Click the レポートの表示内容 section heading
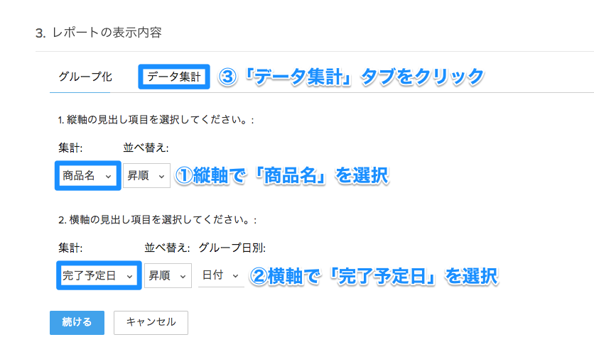 (107, 33)
